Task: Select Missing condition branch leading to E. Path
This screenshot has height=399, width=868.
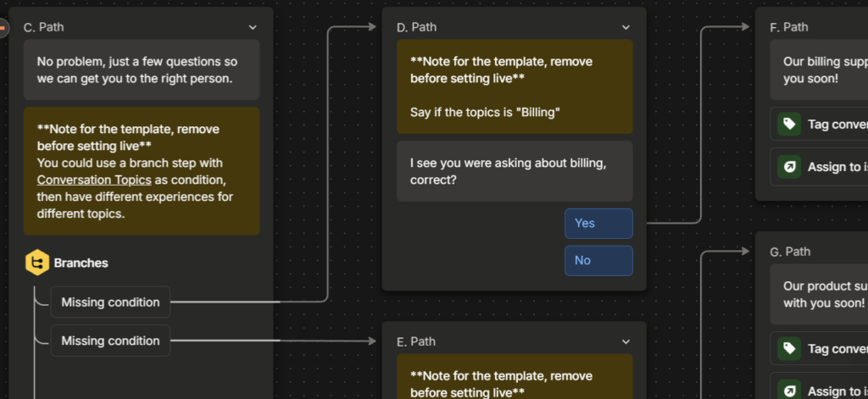Action: 110,341
